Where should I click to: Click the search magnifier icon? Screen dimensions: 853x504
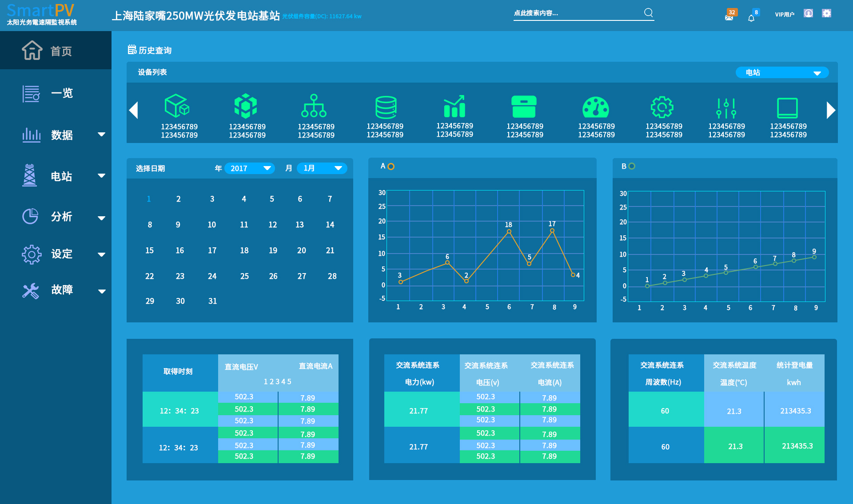pyautogui.click(x=649, y=12)
